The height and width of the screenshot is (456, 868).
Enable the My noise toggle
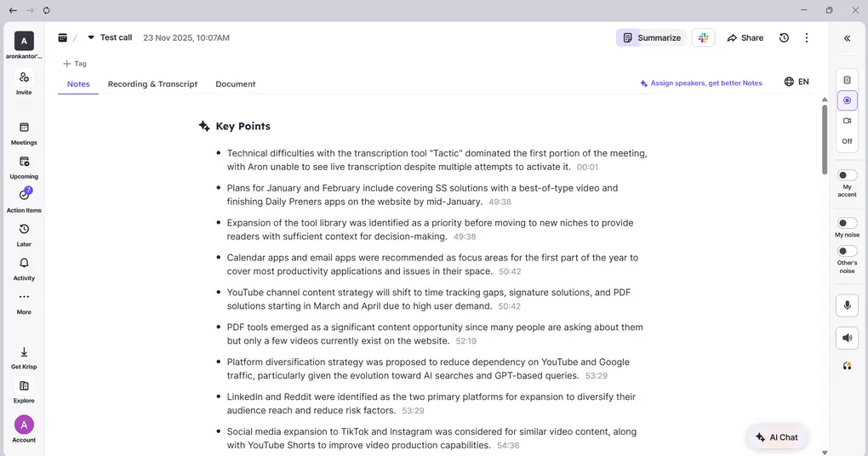coord(847,223)
